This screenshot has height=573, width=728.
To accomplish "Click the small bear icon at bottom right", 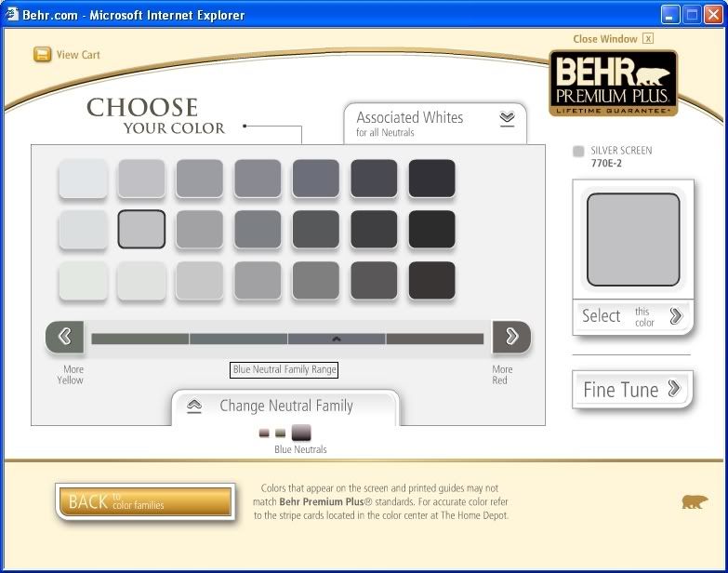I will (x=694, y=502).
